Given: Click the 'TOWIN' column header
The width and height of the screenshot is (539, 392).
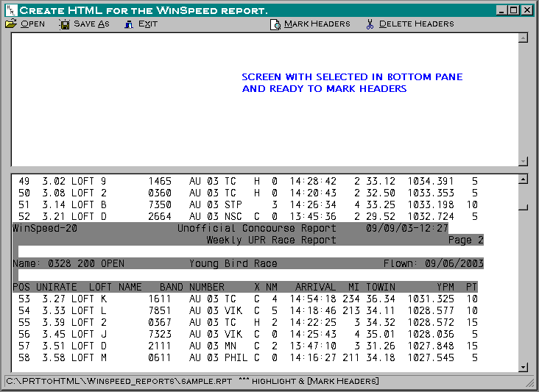Looking at the screenshot, I should pyautogui.click(x=381, y=287).
